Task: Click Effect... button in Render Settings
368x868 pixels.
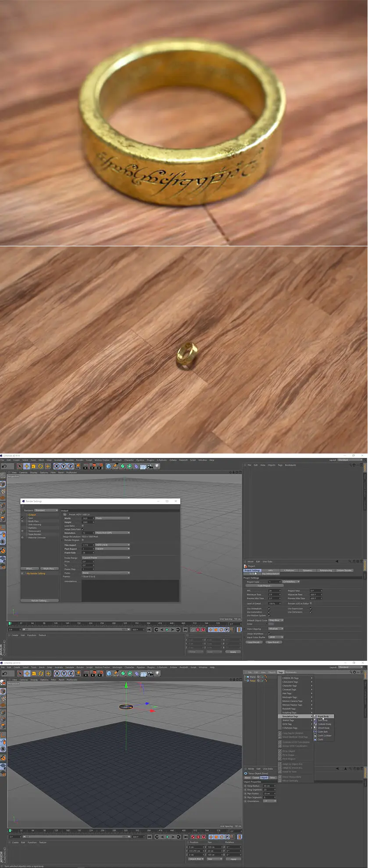Action: 30,569
